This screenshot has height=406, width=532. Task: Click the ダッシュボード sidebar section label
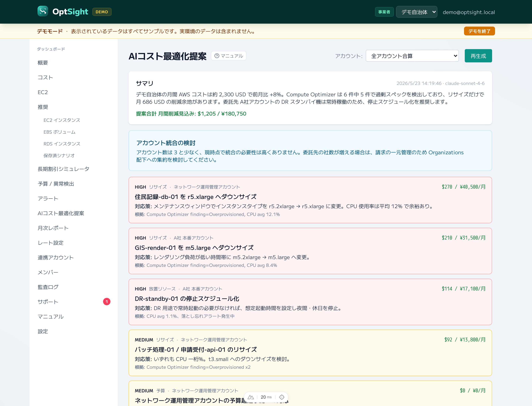tap(51, 49)
